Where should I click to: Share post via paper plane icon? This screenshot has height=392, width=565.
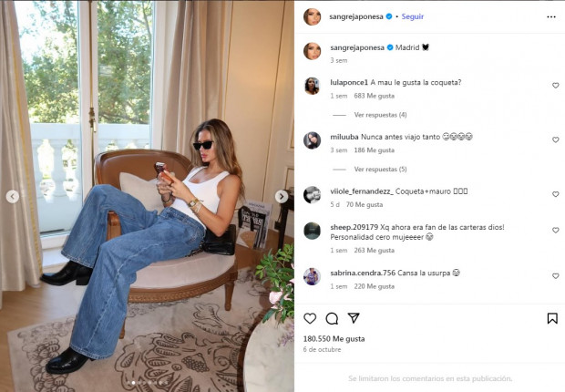[x=354, y=318]
